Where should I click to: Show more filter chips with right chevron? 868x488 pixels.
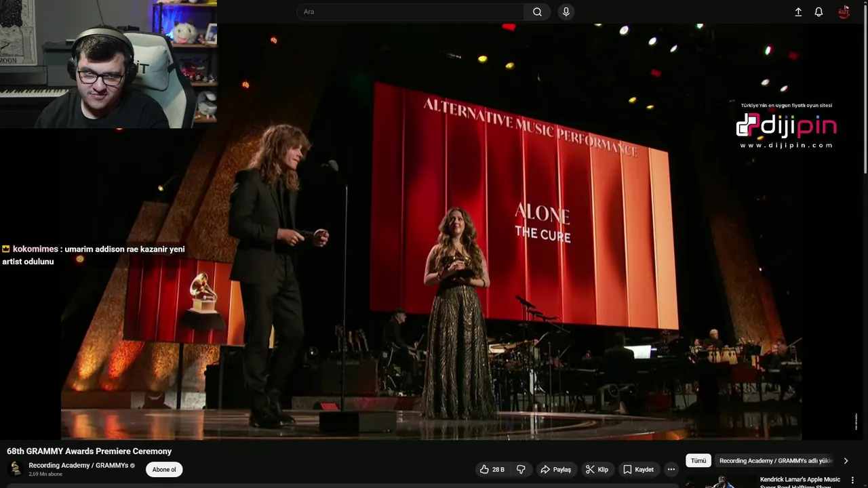[x=846, y=461]
